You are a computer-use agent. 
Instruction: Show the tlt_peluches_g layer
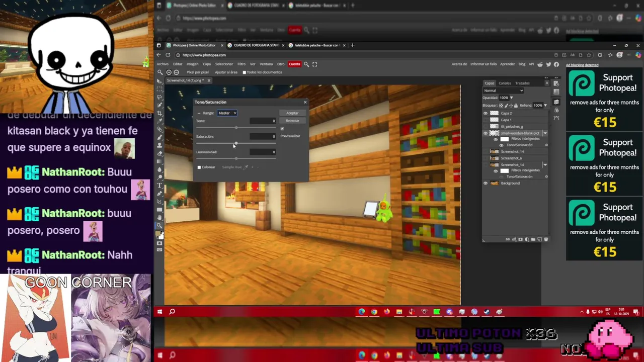click(x=486, y=126)
